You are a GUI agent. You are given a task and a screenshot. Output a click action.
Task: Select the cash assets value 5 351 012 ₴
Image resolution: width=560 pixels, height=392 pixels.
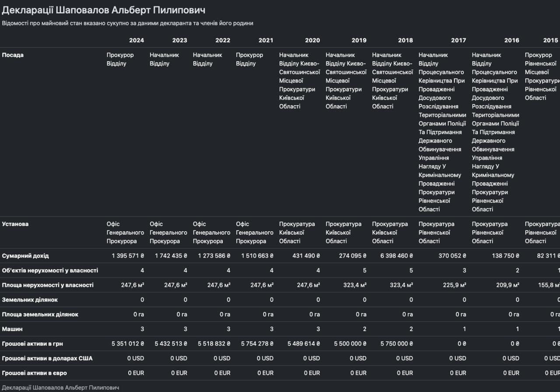click(x=128, y=343)
